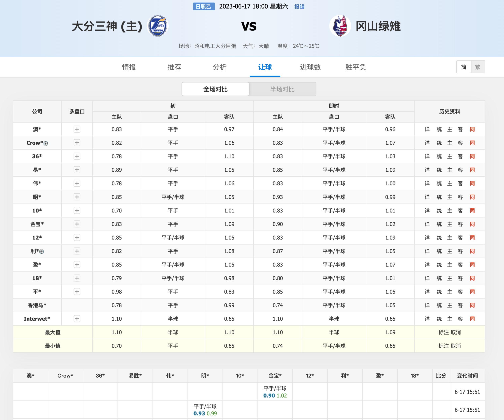The width and height of the screenshot is (504, 420).
Task: Click the Oita Trinita team logo
Action: (157, 26)
